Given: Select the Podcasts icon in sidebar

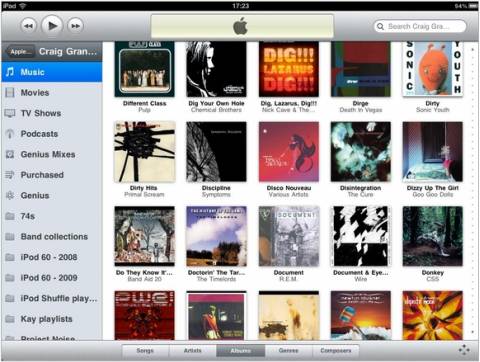Looking at the screenshot, I should (10, 134).
